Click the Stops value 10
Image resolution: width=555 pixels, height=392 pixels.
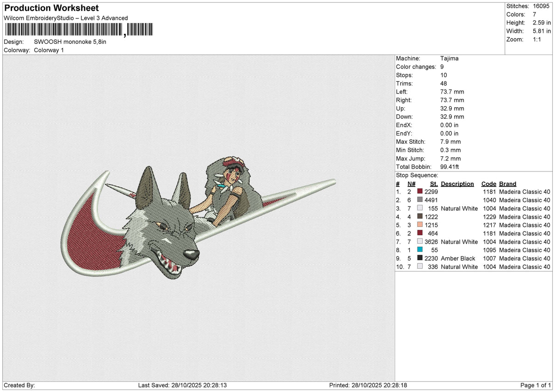[x=444, y=75]
